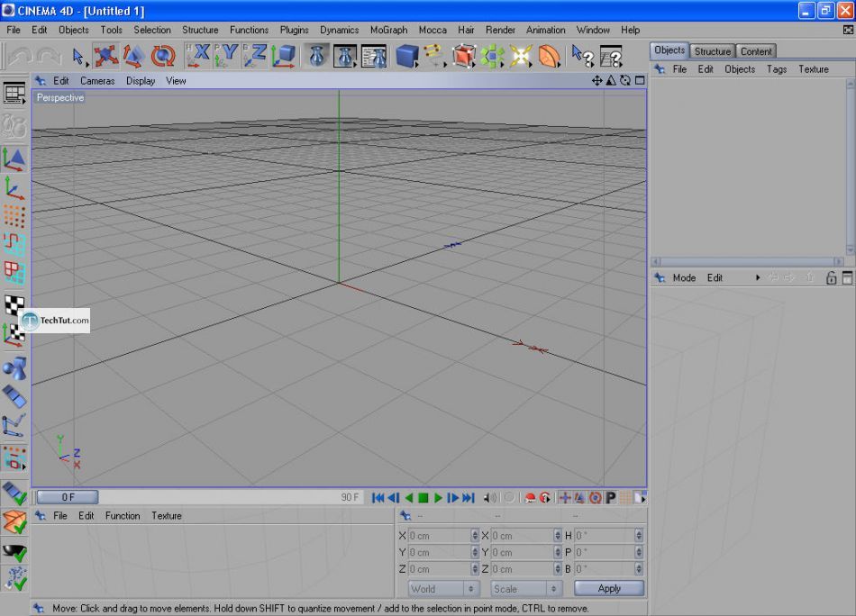856x616 pixels.
Task: Play the animation backwards
Action: [408, 498]
